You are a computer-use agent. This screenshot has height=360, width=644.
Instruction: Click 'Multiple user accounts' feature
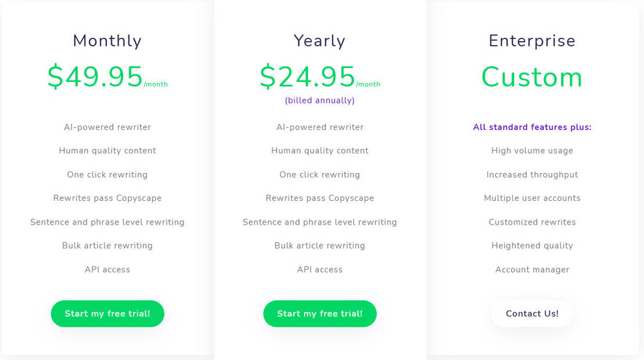[x=532, y=198]
